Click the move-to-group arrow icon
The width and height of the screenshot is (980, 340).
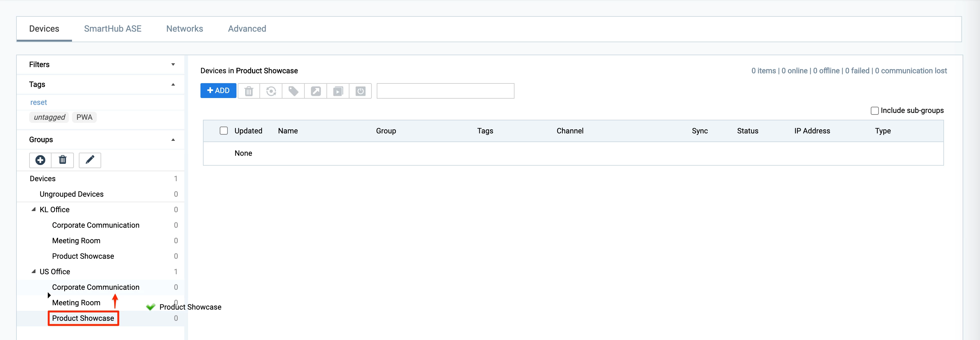(x=316, y=91)
